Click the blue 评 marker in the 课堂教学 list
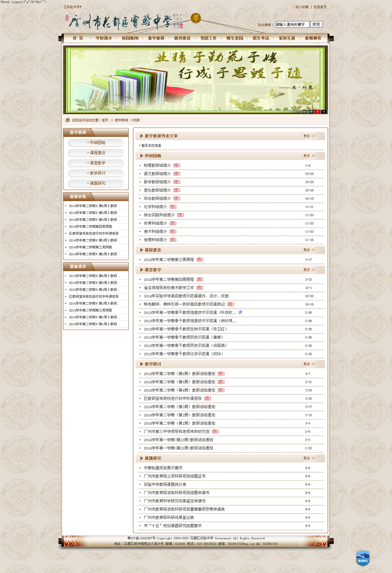392x573 pixels. point(241,313)
